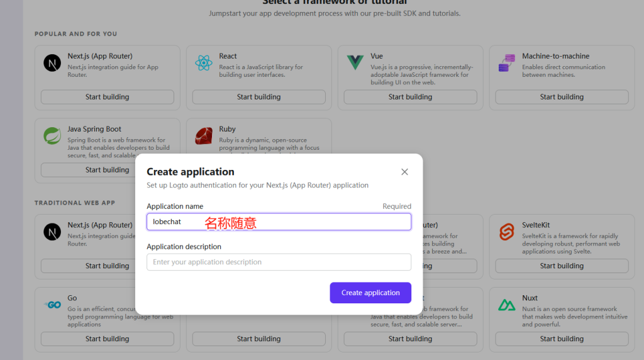Start building with Vue

point(410,97)
